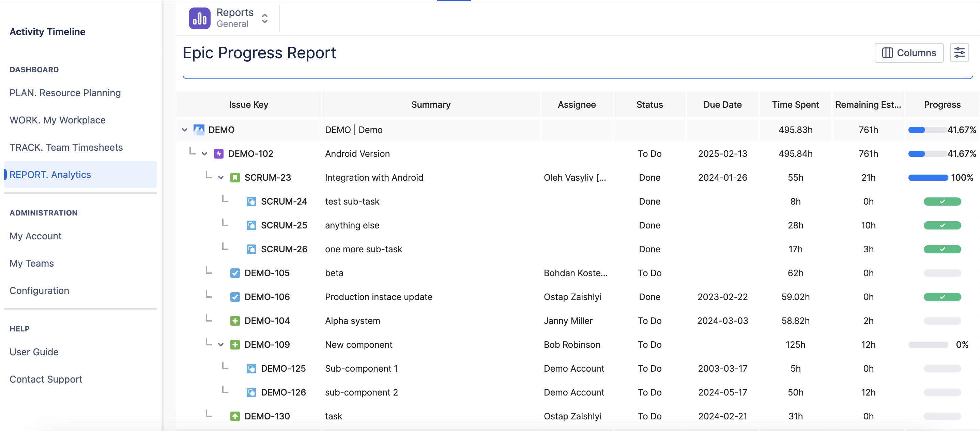Open the User Guide link
Viewport: 980px width, 431px height.
click(x=33, y=352)
